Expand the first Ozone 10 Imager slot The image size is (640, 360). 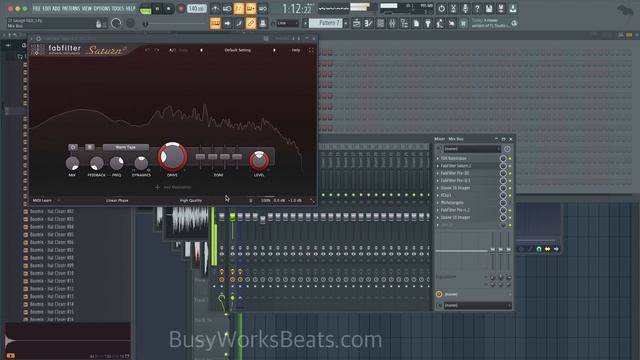[x=438, y=188]
